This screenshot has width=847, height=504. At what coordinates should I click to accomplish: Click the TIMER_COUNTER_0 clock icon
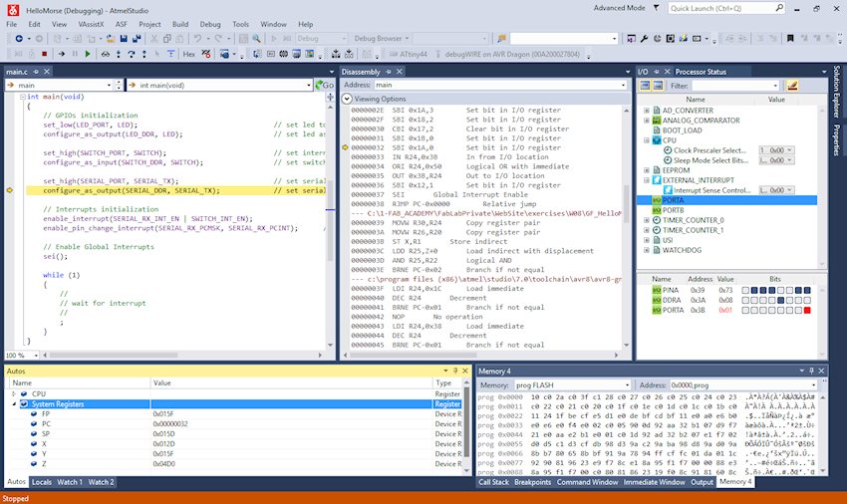(x=656, y=220)
